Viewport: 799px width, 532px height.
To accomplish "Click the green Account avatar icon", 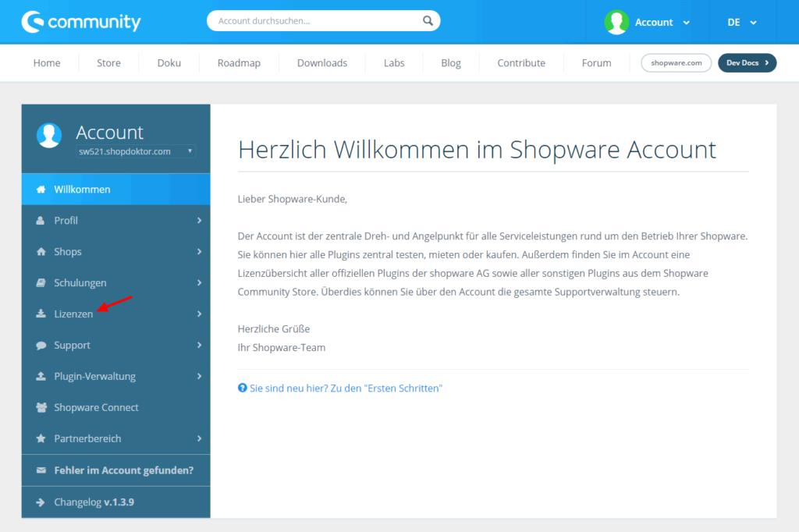I will (616, 22).
